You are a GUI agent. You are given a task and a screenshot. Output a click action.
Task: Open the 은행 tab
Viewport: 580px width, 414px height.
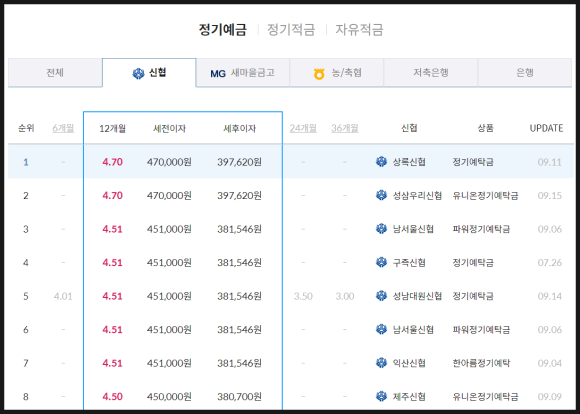pyautogui.click(x=525, y=73)
